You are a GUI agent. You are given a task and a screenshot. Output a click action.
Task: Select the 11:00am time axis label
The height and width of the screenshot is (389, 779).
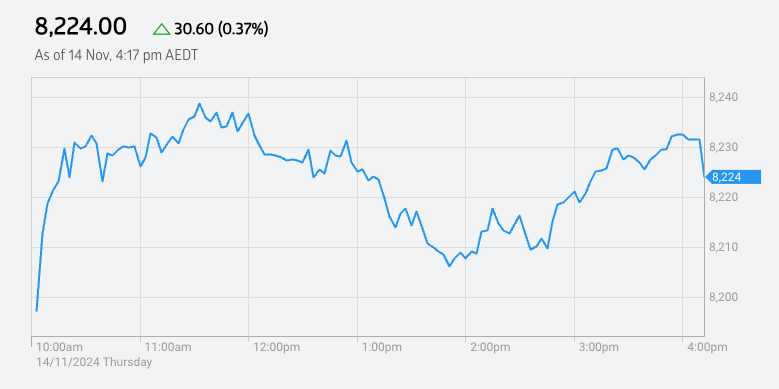(168, 347)
